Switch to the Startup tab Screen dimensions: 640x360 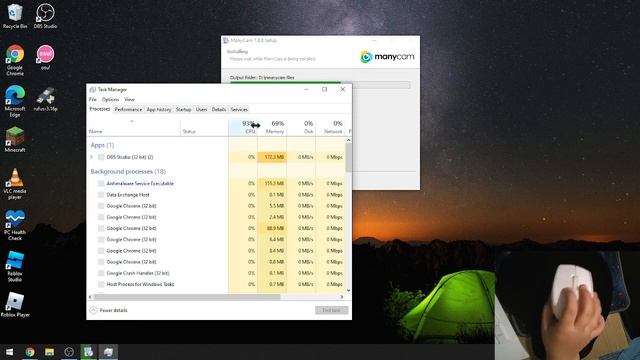pyautogui.click(x=183, y=109)
